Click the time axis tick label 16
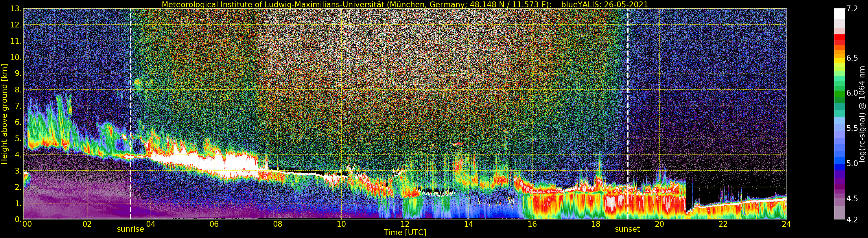This screenshot has width=868, height=238. 532,224
